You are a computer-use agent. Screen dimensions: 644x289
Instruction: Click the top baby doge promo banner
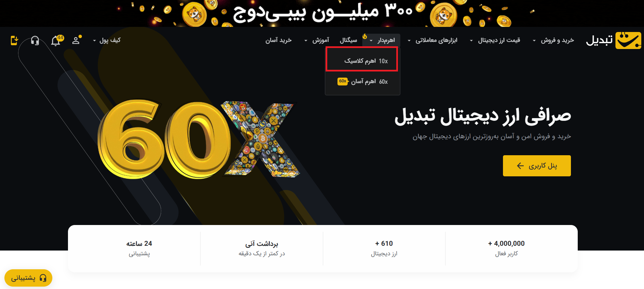322,13
